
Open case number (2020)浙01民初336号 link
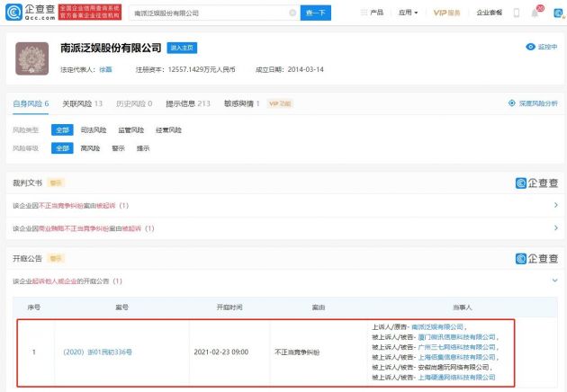pyautogui.click(x=97, y=352)
